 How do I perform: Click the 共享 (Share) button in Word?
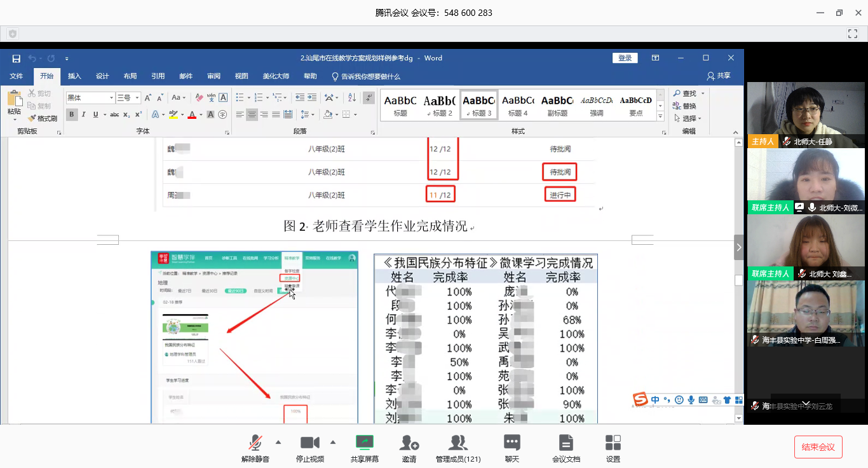(719, 76)
